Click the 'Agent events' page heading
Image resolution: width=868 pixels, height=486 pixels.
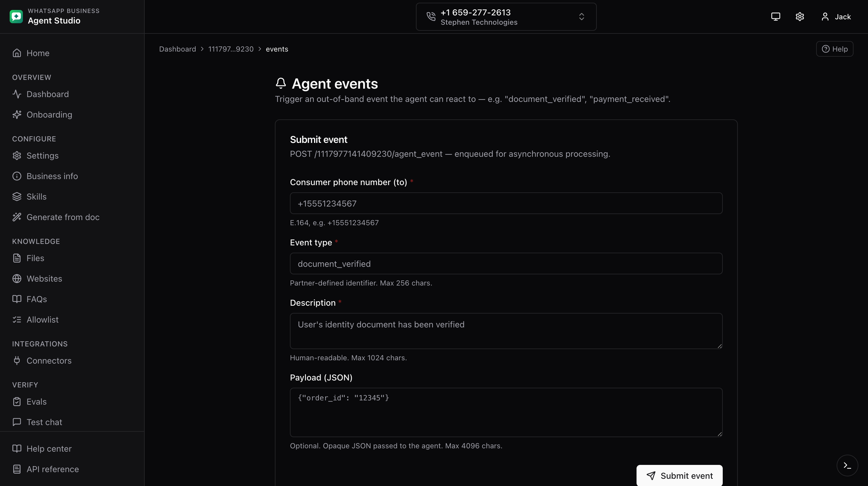[x=335, y=84]
